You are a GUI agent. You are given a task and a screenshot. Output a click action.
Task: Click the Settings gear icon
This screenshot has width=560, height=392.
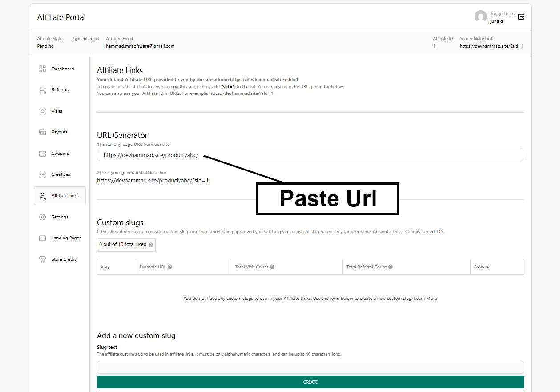click(43, 217)
